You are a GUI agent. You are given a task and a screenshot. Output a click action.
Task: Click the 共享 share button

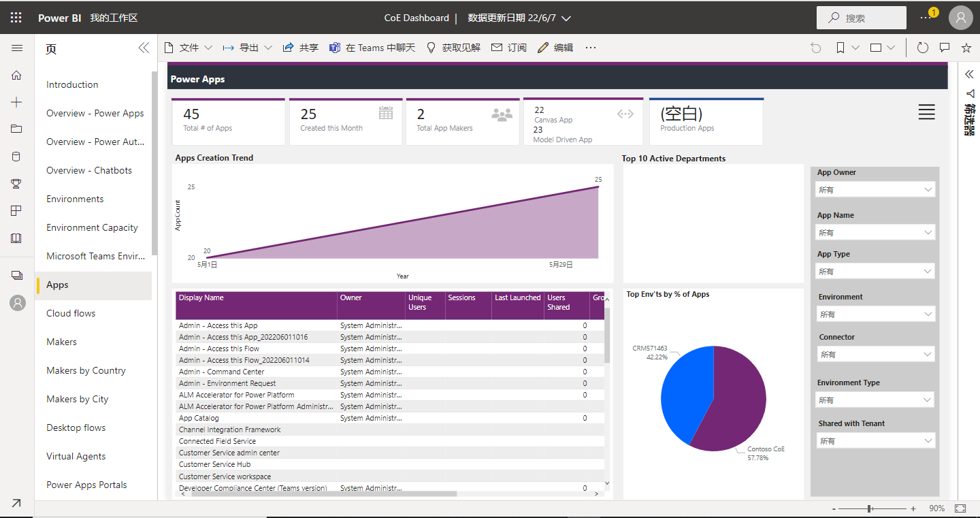pos(300,48)
